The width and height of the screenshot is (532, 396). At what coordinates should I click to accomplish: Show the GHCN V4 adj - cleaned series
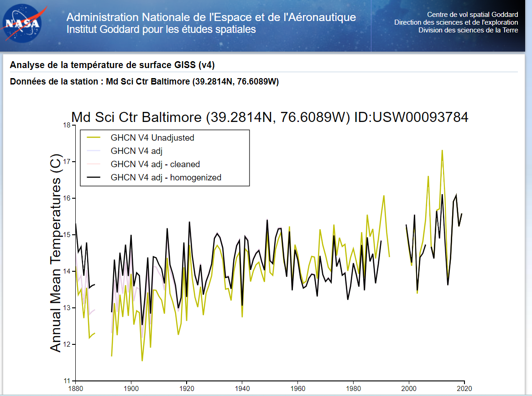pyautogui.click(x=155, y=164)
